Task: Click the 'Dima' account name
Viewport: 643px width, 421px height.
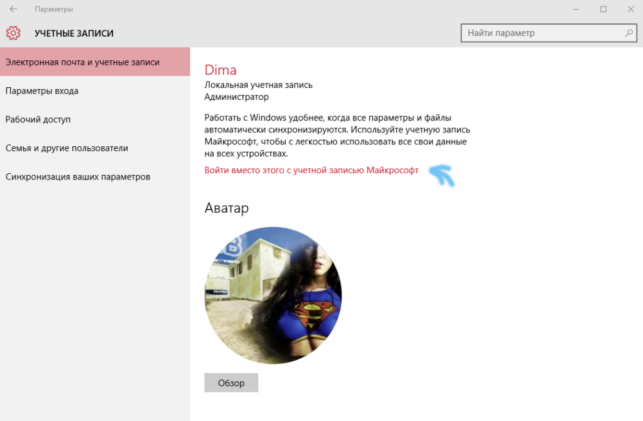Action: point(221,70)
